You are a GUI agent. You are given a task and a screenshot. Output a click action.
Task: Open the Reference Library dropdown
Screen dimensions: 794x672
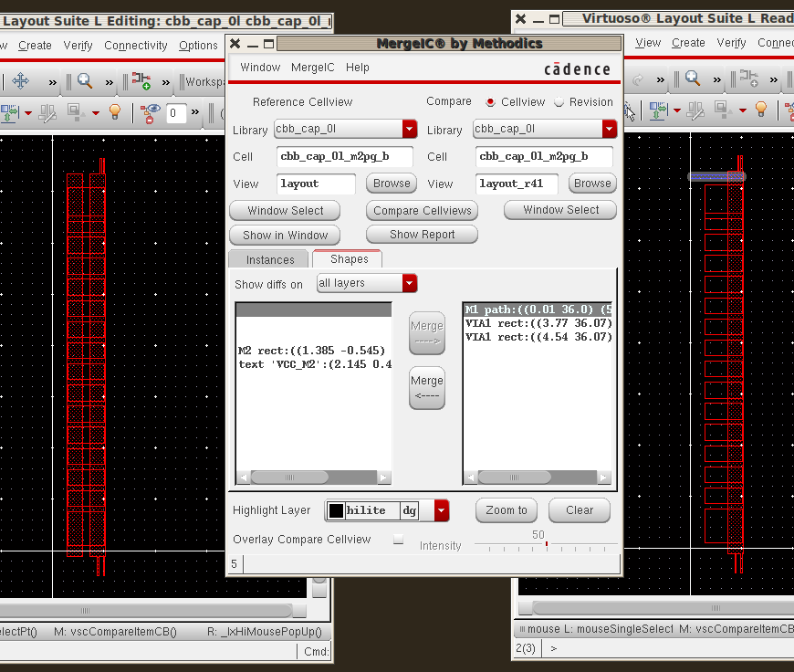pyautogui.click(x=410, y=130)
